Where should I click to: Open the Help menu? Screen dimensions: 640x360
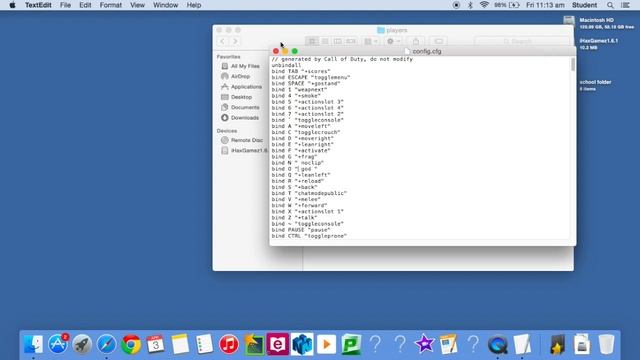194,5
